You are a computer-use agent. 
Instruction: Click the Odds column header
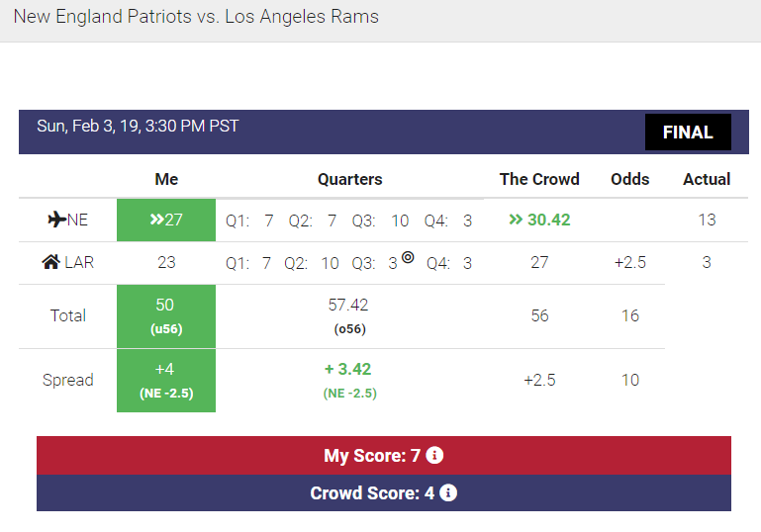(x=630, y=179)
